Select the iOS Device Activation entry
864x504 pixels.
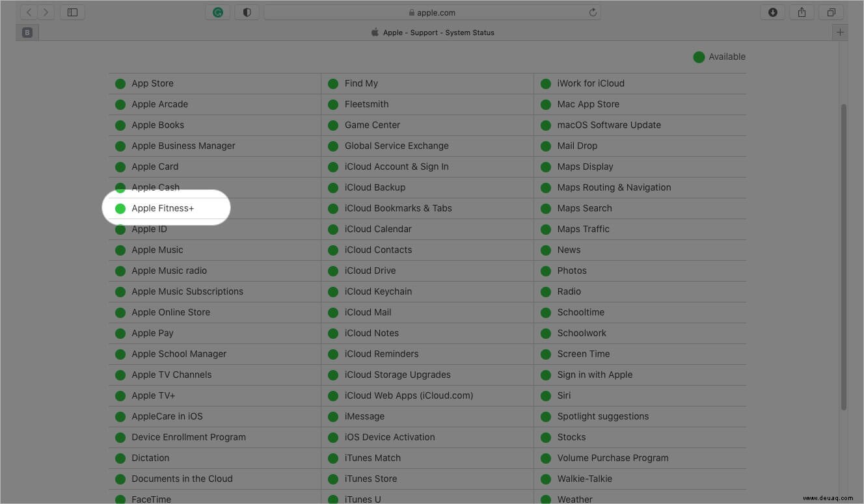(390, 437)
